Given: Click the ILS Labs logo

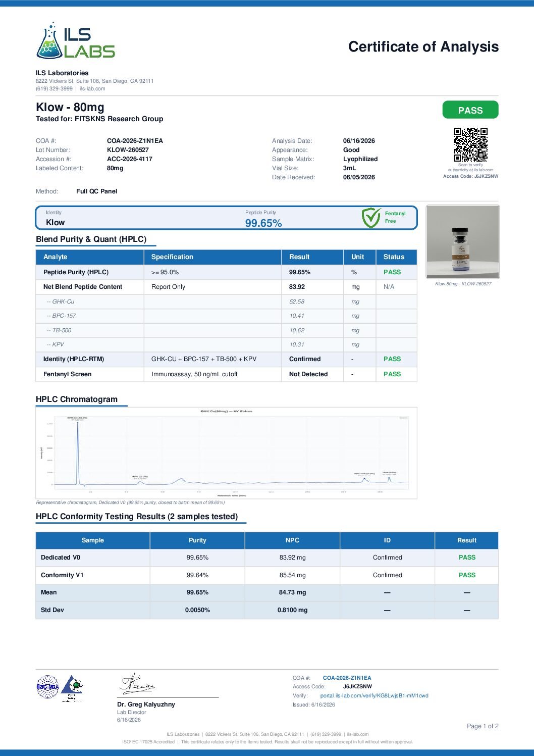Looking at the screenshot, I should (x=75, y=40).
